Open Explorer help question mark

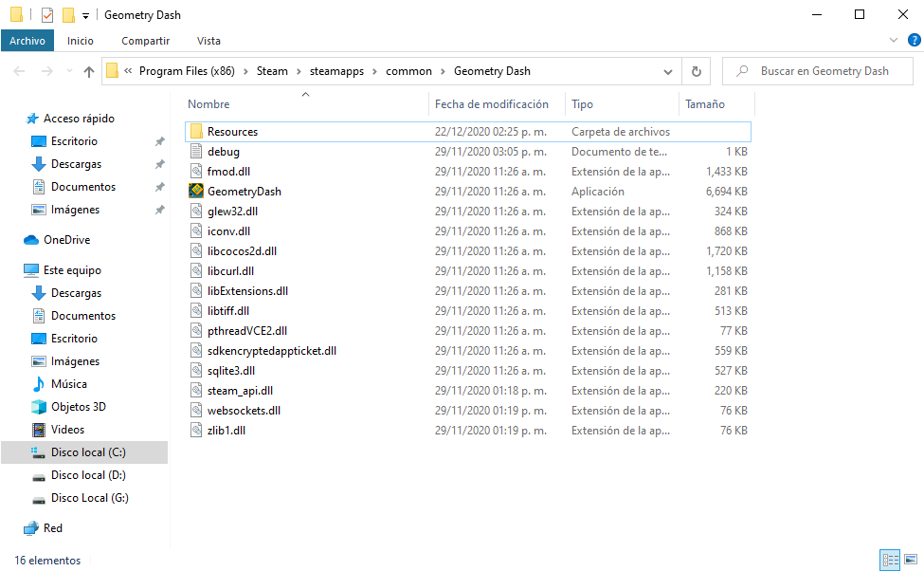click(914, 40)
